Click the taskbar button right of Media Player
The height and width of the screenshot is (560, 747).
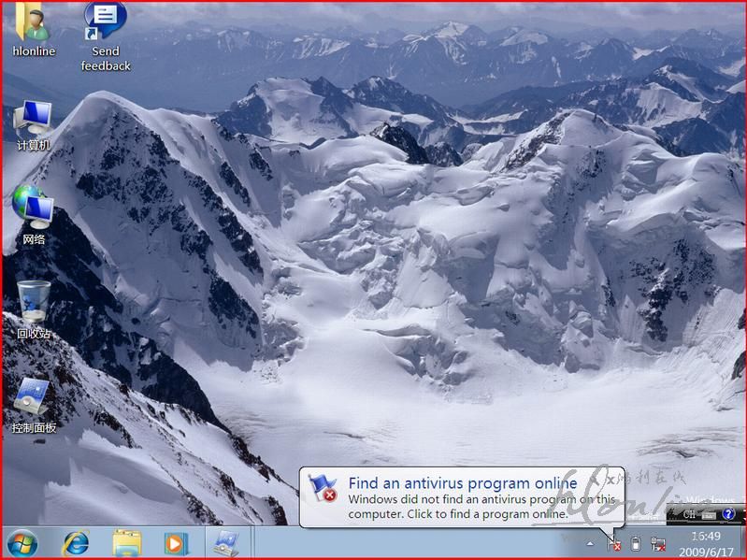226,542
